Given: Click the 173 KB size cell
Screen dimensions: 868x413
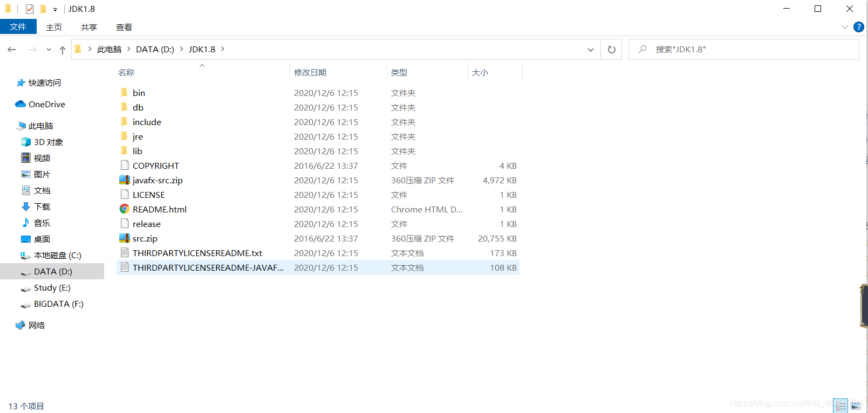Looking at the screenshot, I should click(x=503, y=253).
